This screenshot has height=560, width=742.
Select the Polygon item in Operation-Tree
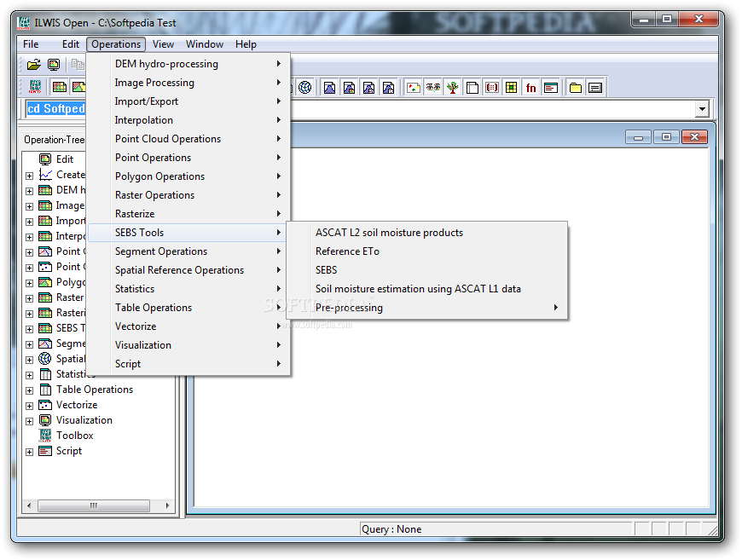pos(71,282)
